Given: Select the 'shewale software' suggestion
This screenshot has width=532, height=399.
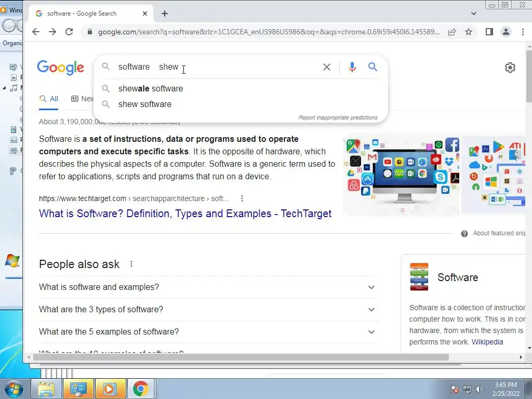Looking at the screenshot, I should pos(241,88).
